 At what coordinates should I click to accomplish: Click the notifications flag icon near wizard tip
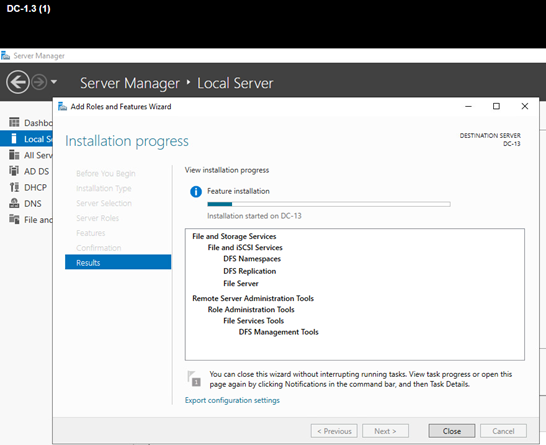click(x=194, y=379)
